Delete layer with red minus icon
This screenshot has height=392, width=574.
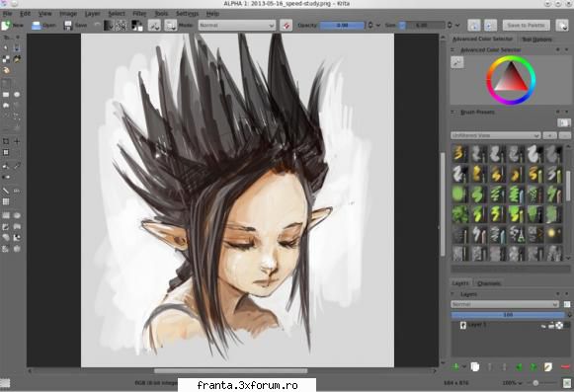565,366
